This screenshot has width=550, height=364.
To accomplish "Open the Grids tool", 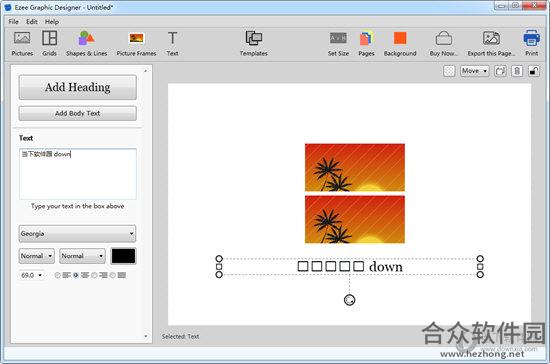I will coord(49,43).
